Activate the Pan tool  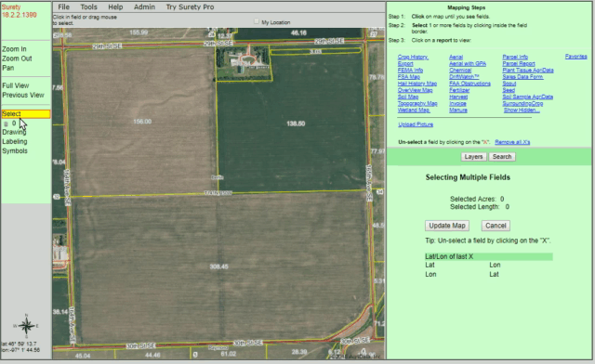[8, 68]
